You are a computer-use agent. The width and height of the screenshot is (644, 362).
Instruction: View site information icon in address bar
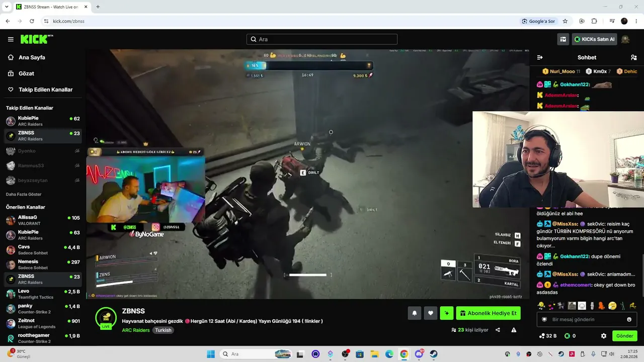[46, 21]
